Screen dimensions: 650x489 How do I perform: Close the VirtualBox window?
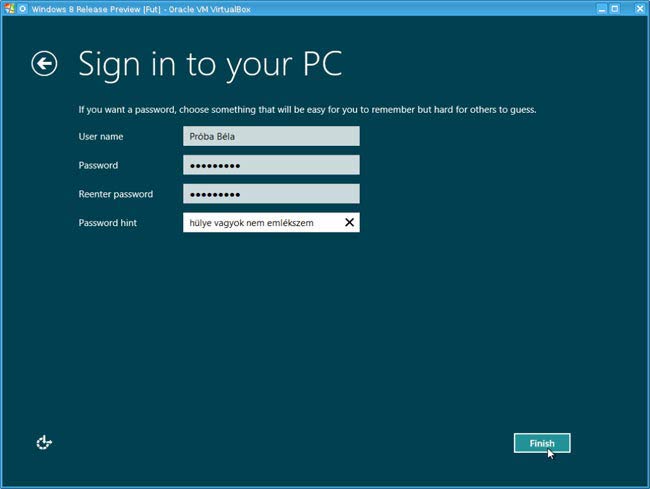coord(639,7)
